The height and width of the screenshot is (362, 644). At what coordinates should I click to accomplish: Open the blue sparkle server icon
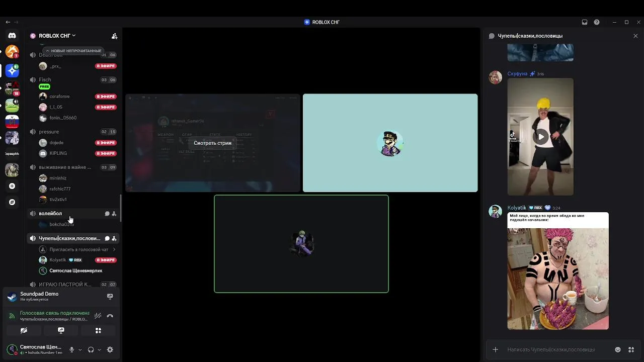click(x=12, y=70)
